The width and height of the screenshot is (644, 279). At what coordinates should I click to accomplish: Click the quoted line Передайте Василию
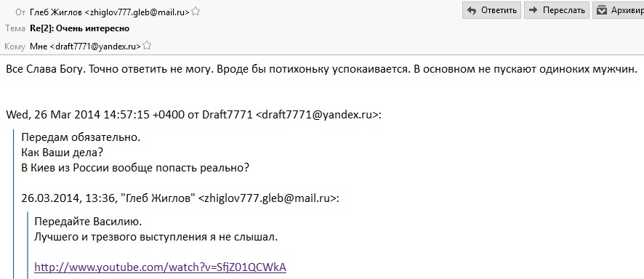point(88,222)
